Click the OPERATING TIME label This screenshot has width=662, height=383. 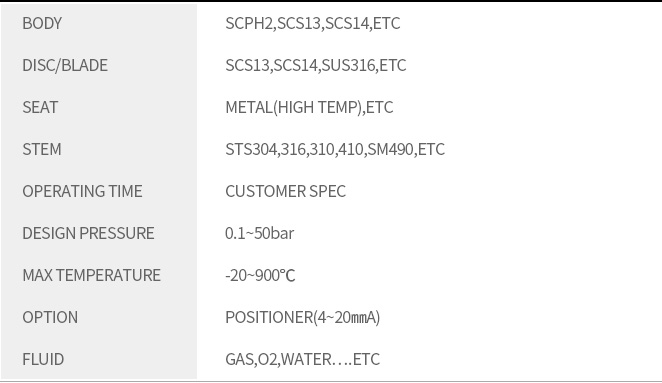click(x=82, y=191)
